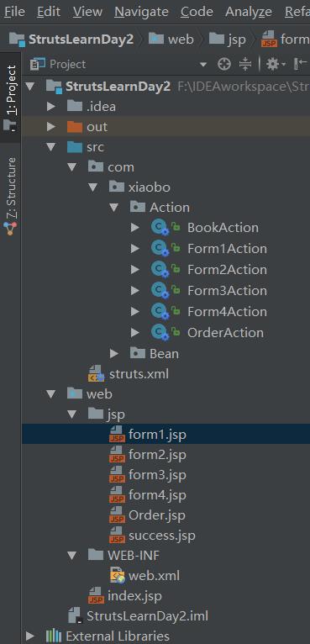The image size is (310, 644).
Task: Open the Analyze menu
Action: click(x=248, y=12)
